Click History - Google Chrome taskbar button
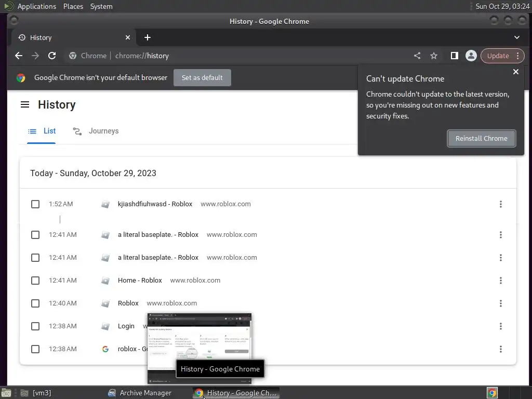The height and width of the screenshot is (399, 532). pos(236,393)
